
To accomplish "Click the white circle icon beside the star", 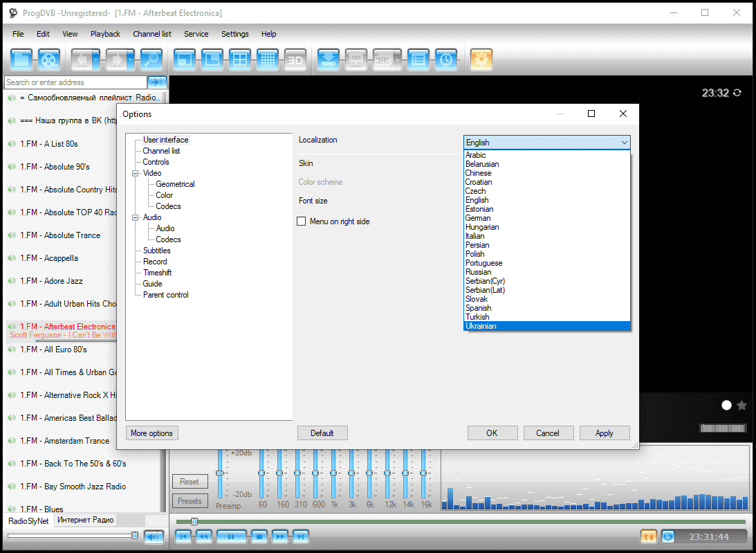I will pyautogui.click(x=726, y=406).
